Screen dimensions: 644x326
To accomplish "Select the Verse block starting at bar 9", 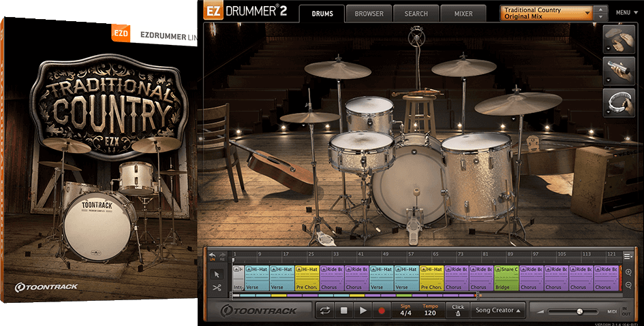I will (x=257, y=278).
